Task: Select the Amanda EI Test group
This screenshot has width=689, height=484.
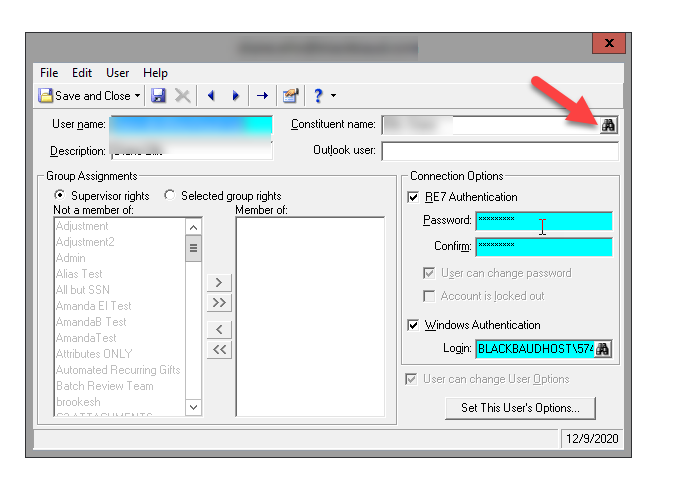Action: click(x=94, y=306)
